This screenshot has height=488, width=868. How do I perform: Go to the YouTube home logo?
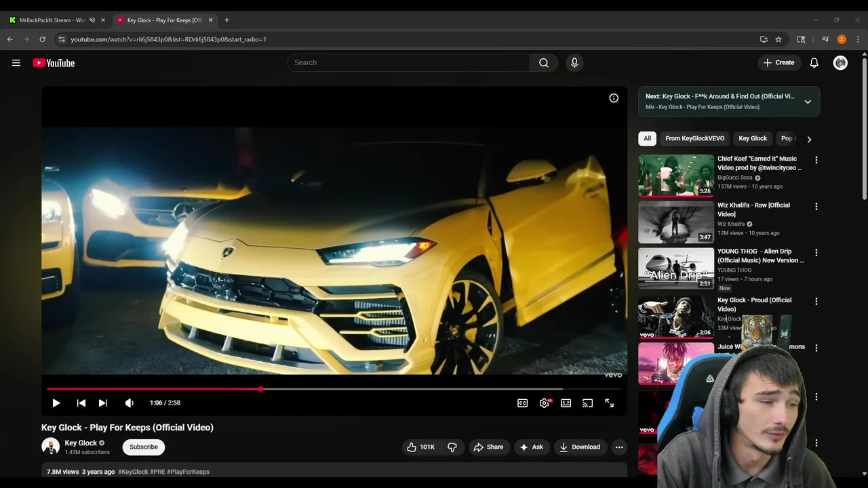pos(54,63)
